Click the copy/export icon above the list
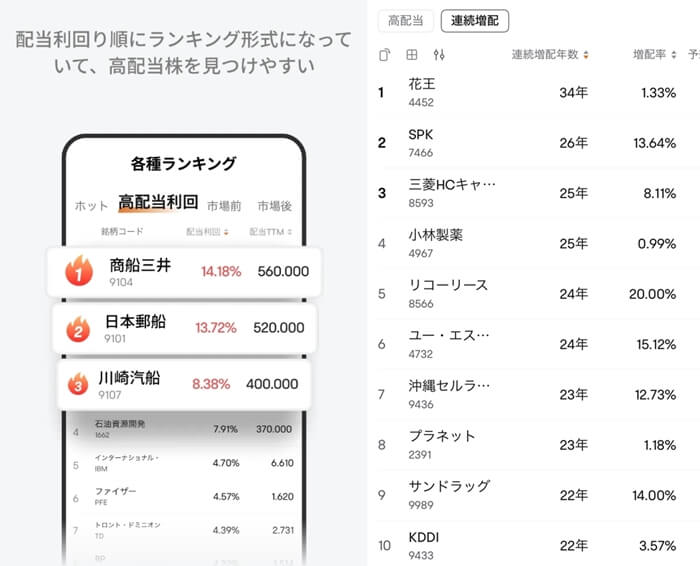The image size is (700, 566). click(x=384, y=55)
